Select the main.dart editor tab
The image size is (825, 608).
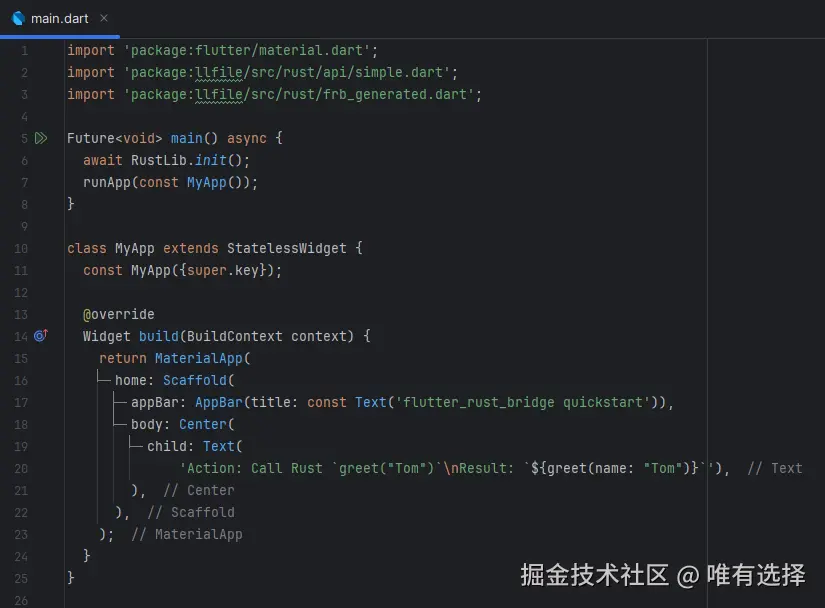pos(59,18)
